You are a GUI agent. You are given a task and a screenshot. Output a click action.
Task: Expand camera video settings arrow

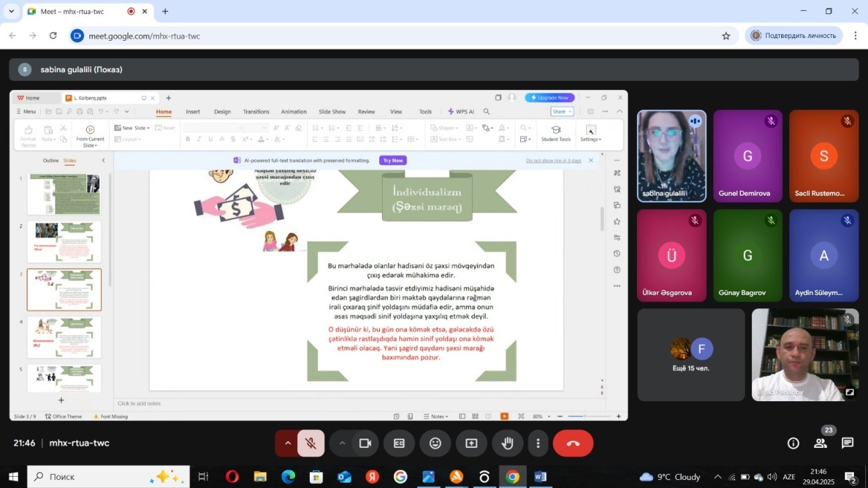point(342,443)
